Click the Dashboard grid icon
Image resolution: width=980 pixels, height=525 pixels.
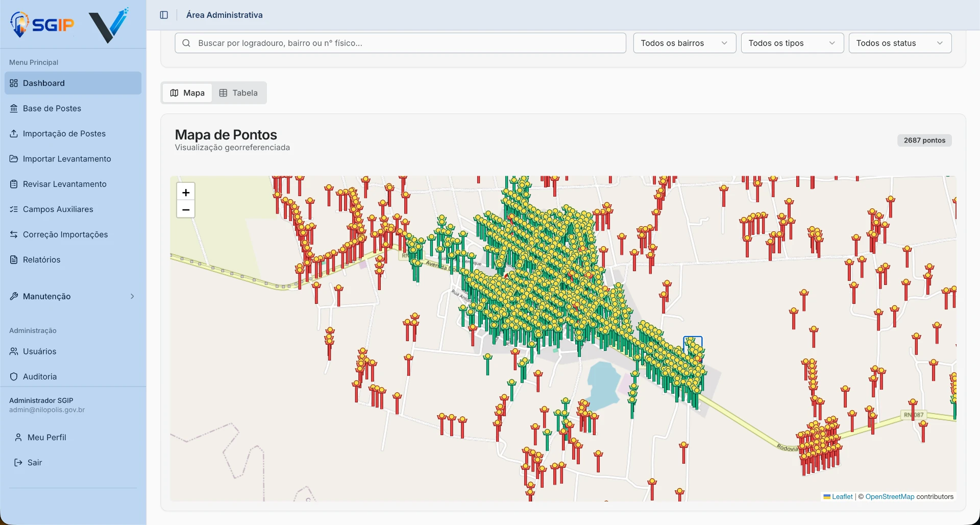click(x=14, y=83)
